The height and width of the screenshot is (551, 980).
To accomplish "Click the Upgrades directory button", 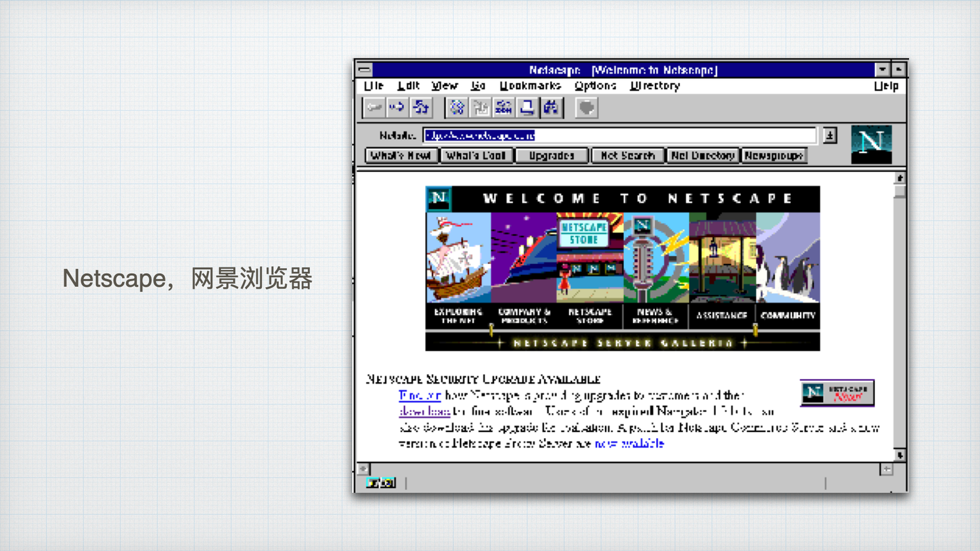I will (551, 156).
